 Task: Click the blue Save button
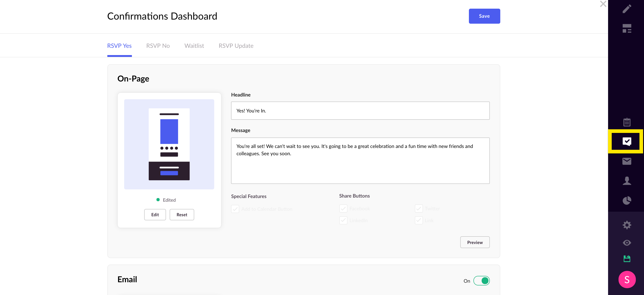[x=484, y=16]
